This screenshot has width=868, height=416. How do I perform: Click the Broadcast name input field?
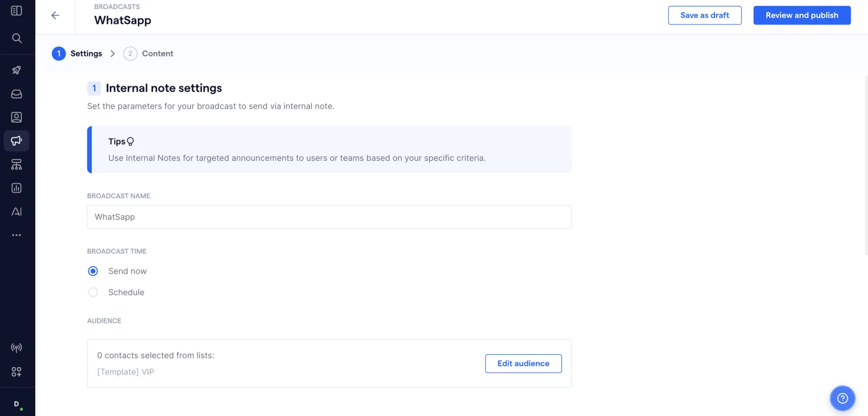click(x=329, y=217)
